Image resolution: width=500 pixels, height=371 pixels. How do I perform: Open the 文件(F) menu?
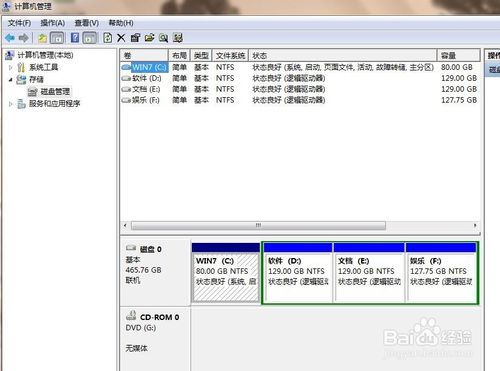pos(19,23)
